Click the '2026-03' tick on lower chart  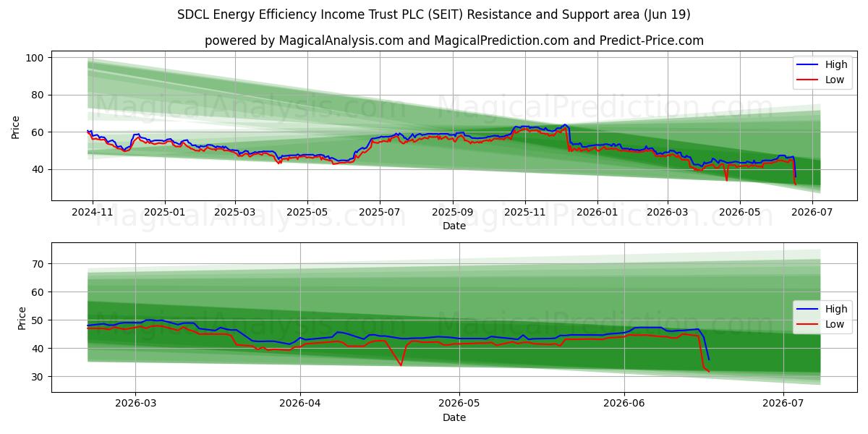click(135, 404)
